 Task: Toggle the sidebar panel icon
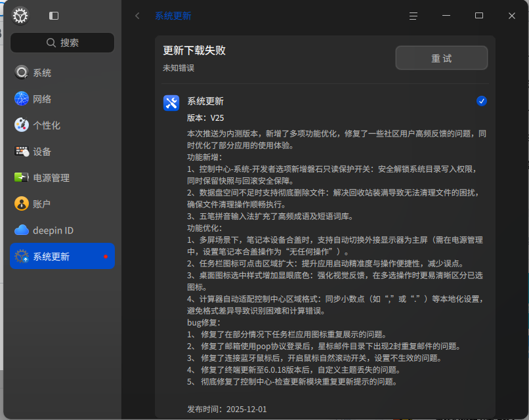54,16
